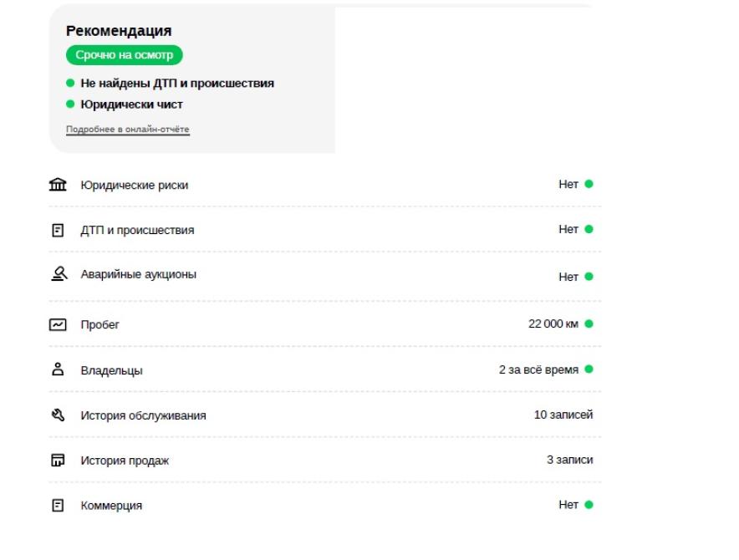The width and height of the screenshot is (739, 560).
Task: Click the green status dot for Коммерция
Action: pyautogui.click(x=589, y=505)
